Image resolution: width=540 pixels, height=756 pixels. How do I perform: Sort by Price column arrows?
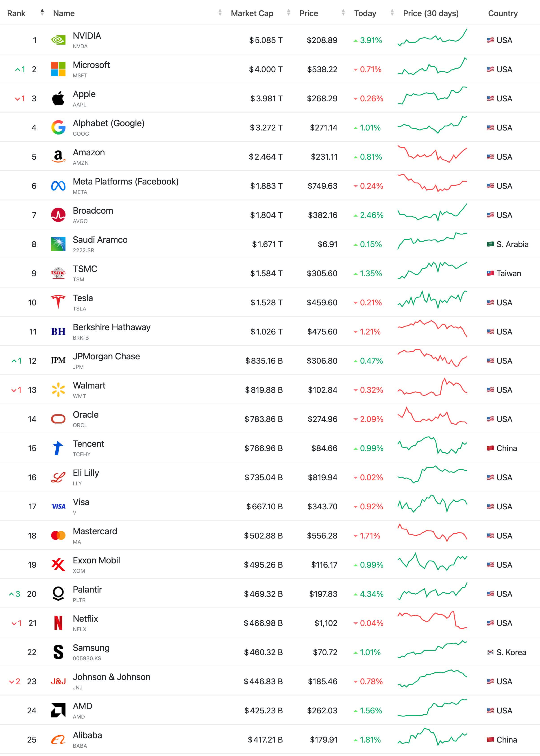tap(343, 13)
